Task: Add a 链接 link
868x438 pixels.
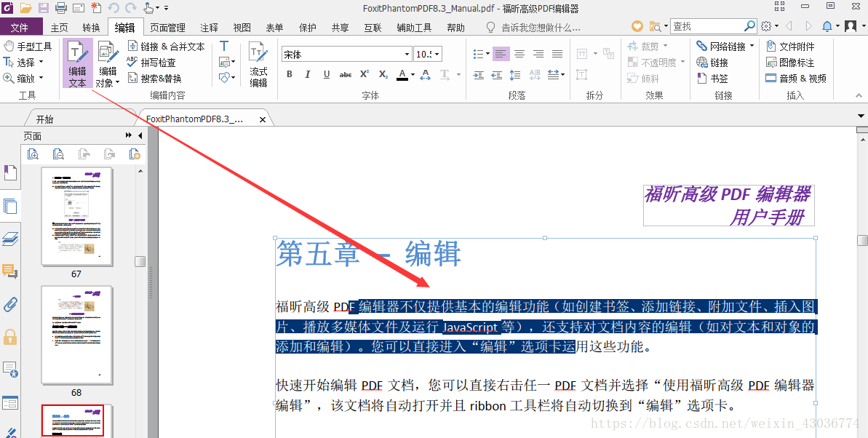Action: click(712, 63)
